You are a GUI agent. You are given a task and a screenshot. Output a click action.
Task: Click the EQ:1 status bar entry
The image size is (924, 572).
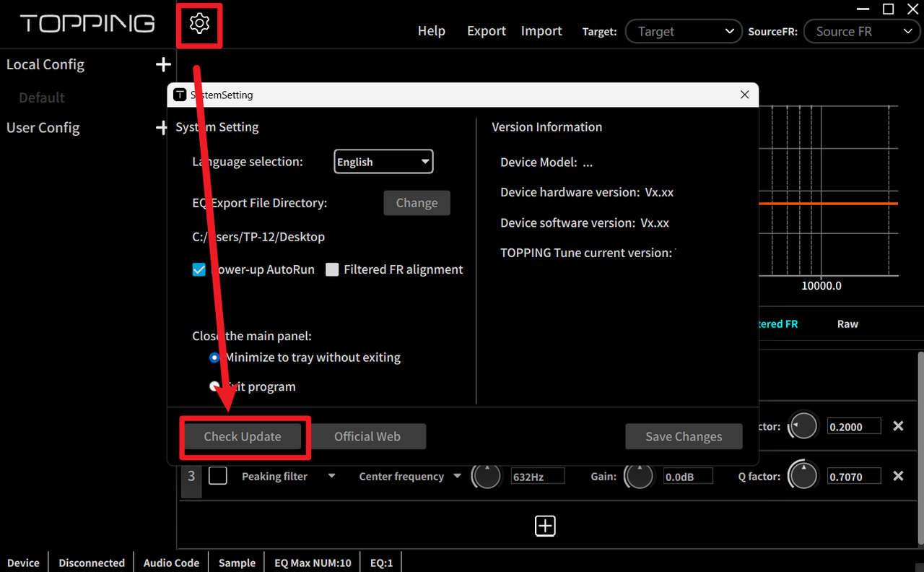(381, 563)
